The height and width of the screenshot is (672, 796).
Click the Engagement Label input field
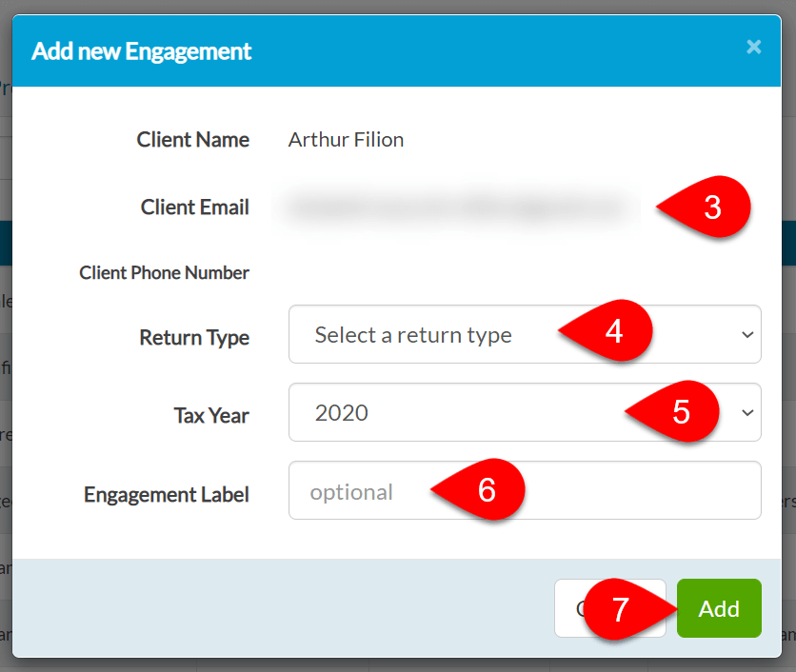pos(525,490)
